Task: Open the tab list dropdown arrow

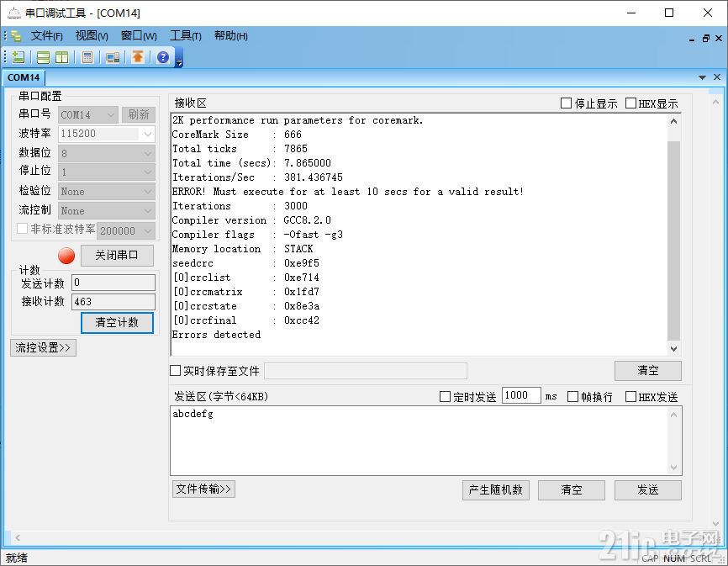Action: 702,77
